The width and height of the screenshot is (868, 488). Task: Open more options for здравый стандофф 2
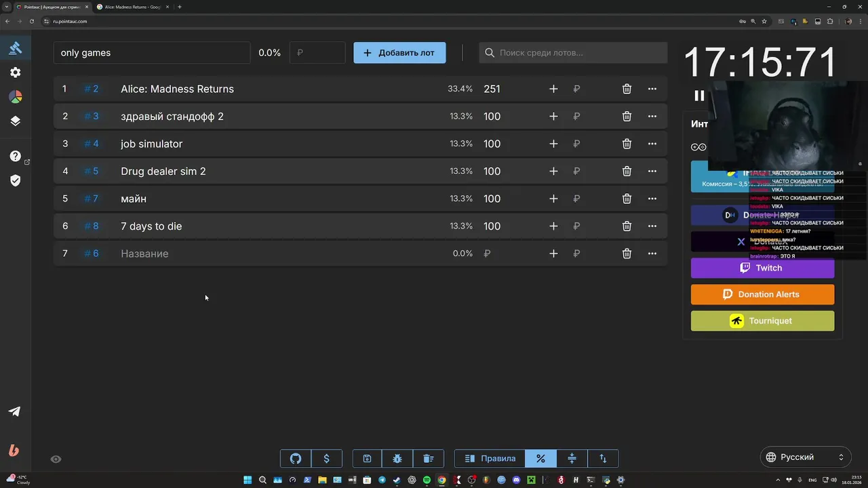pos(652,117)
